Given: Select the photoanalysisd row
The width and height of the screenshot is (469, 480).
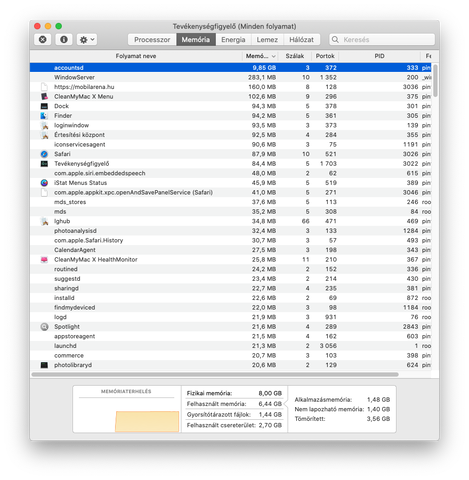Looking at the screenshot, I should [231, 231].
